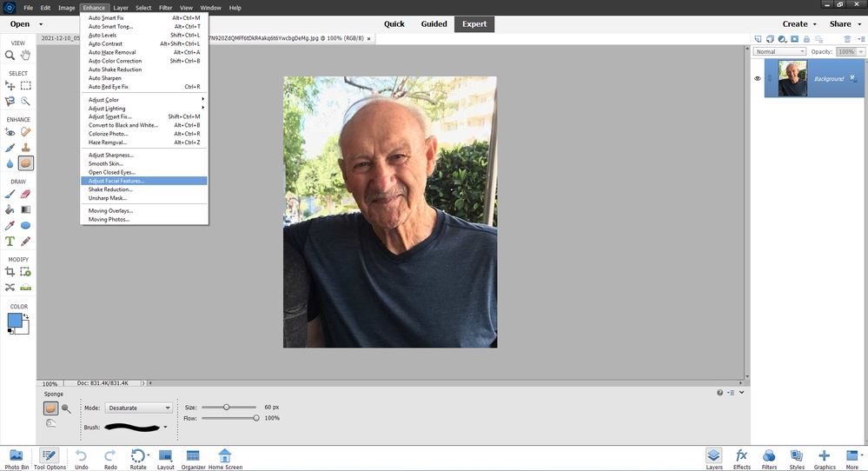Select the Ellipse shape tool

coord(25,225)
